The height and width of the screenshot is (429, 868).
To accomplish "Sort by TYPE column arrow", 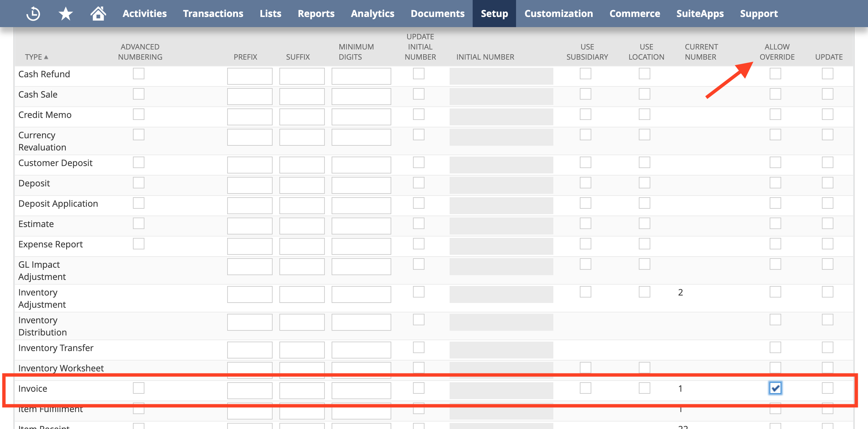I will coord(46,57).
